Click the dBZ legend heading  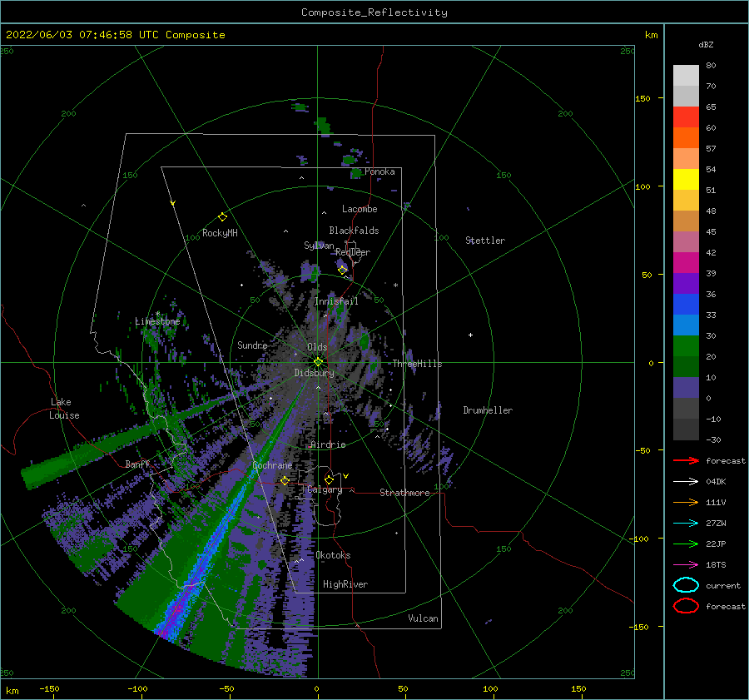pyautogui.click(x=706, y=44)
